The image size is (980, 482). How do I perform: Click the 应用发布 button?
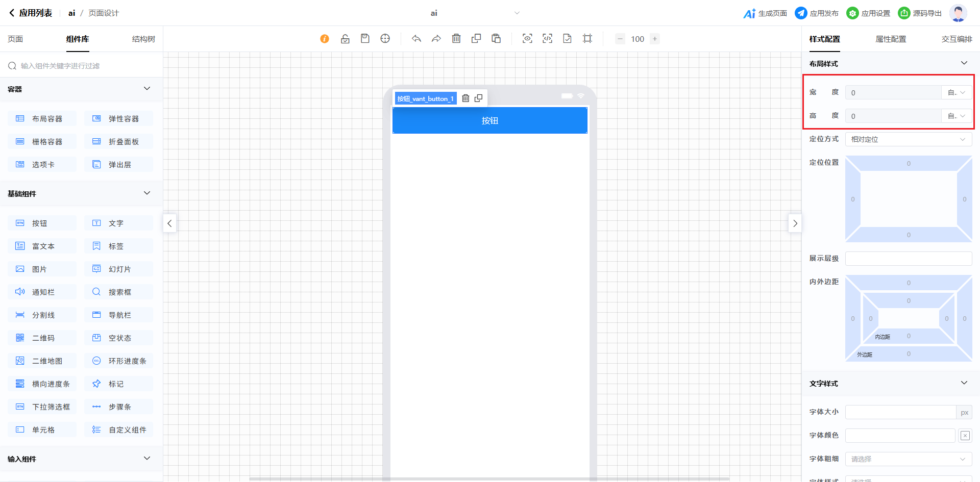pos(817,13)
